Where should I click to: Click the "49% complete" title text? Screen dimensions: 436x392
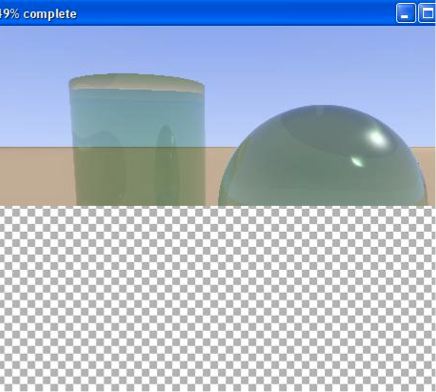tap(38, 14)
